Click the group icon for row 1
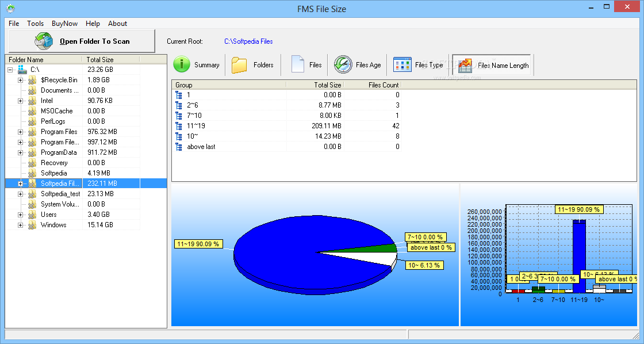The width and height of the screenshot is (644, 344). click(179, 95)
